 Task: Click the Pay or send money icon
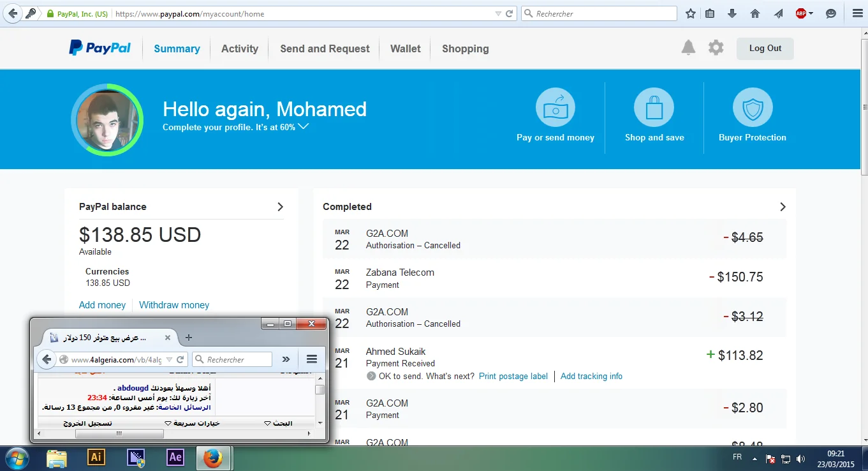555,107
